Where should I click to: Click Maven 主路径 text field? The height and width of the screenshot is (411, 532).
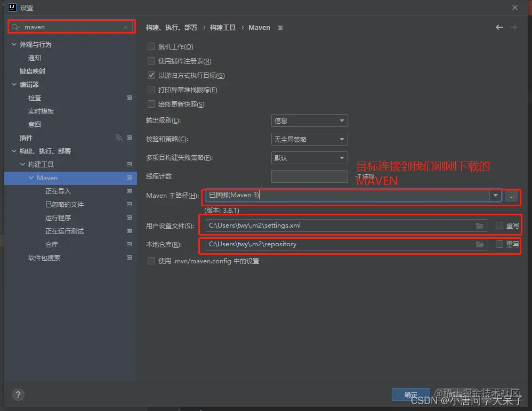(x=348, y=195)
